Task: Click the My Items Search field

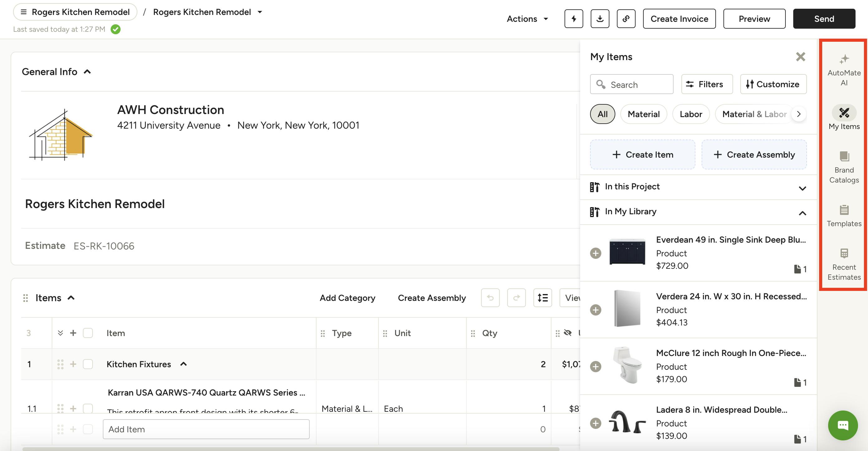Action: pyautogui.click(x=632, y=84)
